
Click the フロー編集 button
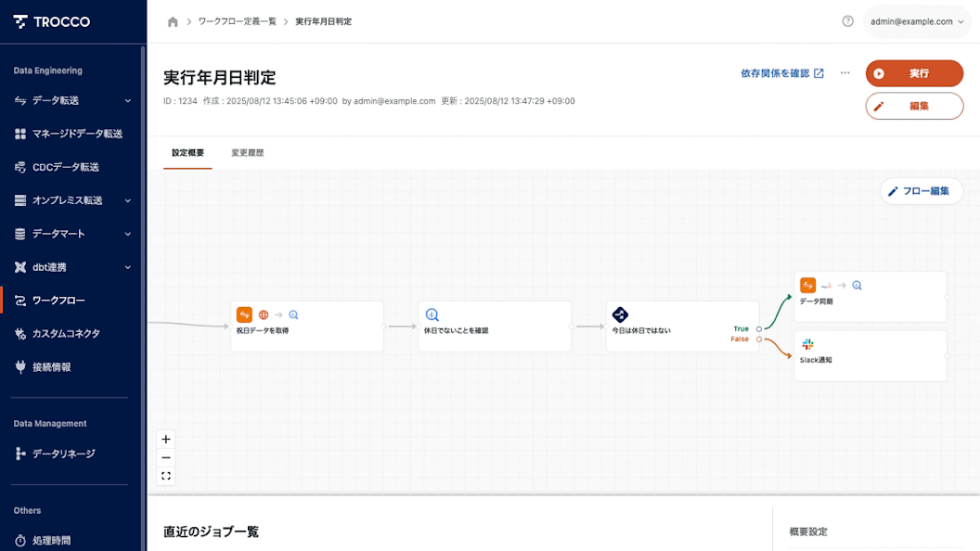pyautogui.click(x=921, y=191)
